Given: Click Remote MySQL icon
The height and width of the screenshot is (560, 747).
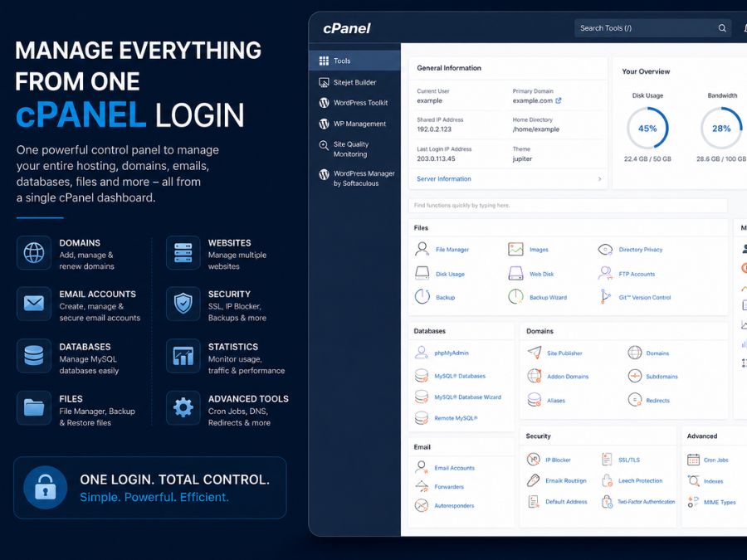Looking at the screenshot, I should click(x=421, y=417).
